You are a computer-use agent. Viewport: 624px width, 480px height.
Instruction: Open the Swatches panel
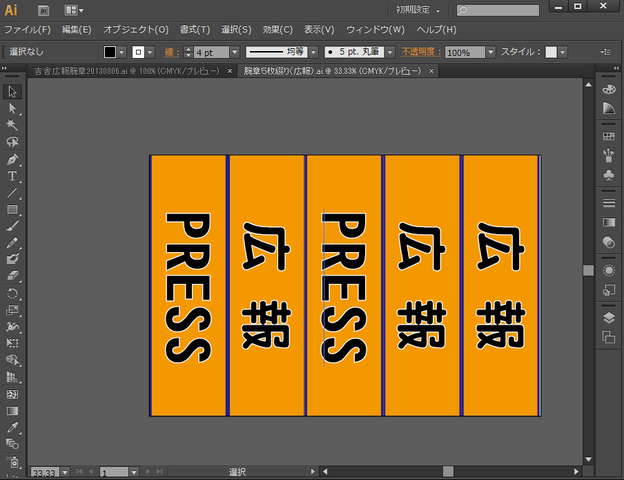coord(608,137)
